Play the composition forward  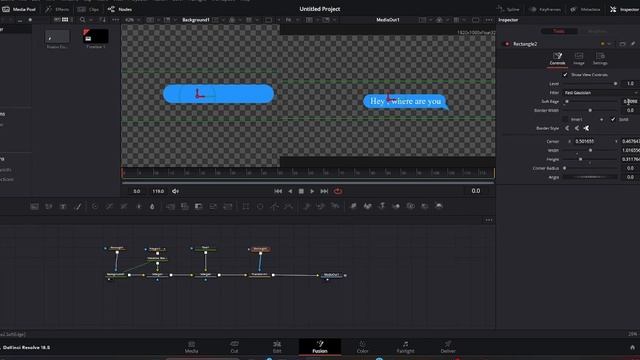(x=312, y=191)
